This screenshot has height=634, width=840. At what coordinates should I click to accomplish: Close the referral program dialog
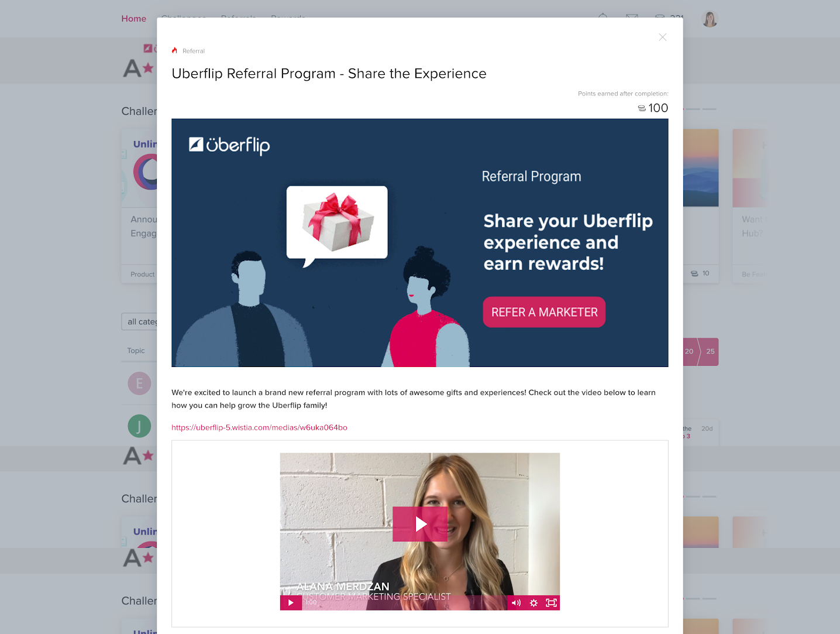[x=662, y=37]
